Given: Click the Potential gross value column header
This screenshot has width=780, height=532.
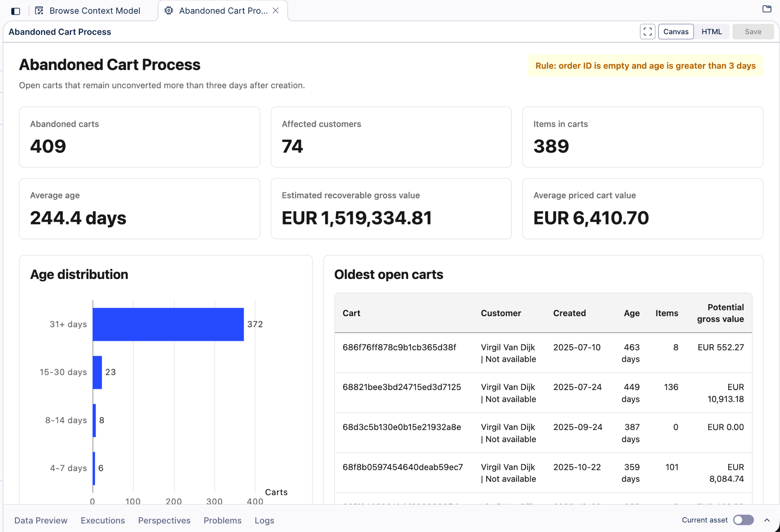Looking at the screenshot, I should pyautogui.click(x=720, y=313).
